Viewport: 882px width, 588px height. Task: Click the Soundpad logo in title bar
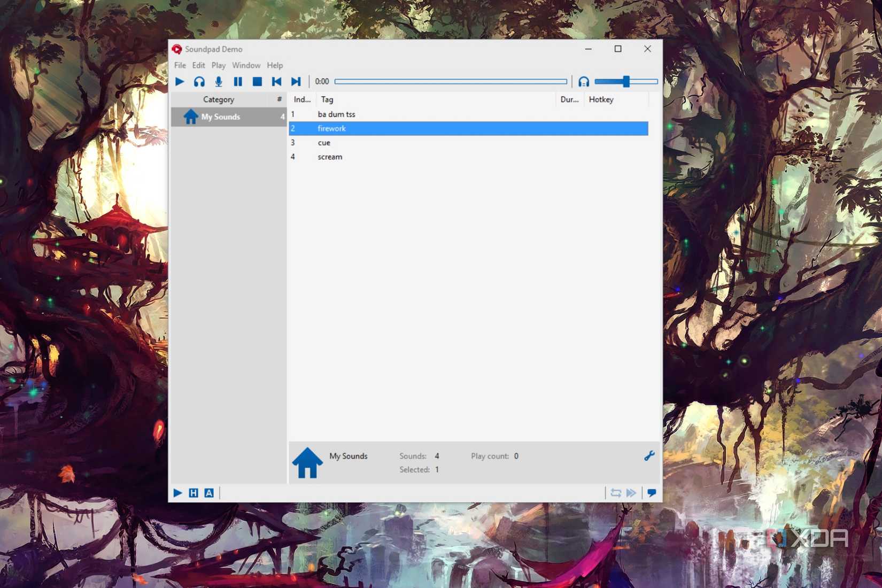point(177,49)
